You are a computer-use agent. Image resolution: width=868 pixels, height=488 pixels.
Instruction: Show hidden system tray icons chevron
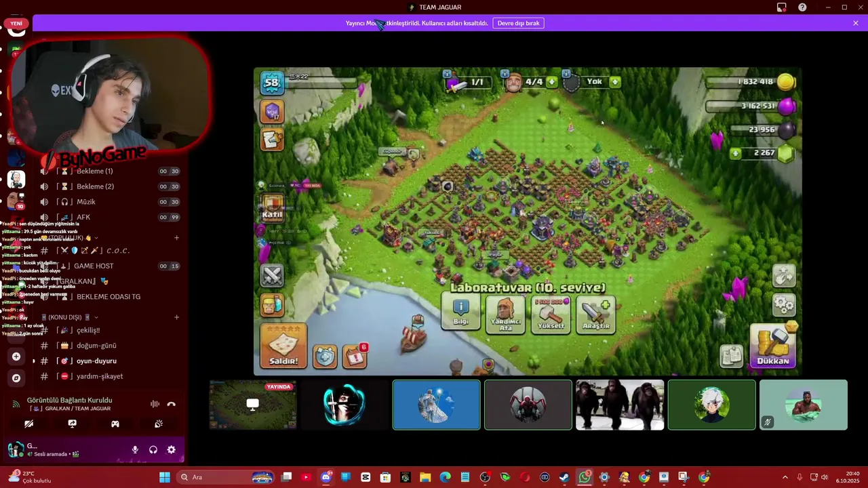[785, 477]
